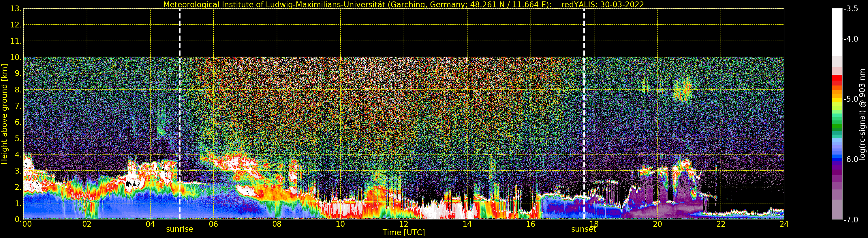
Task: Click colorbar value label -6.0
Action: [851, 159]
